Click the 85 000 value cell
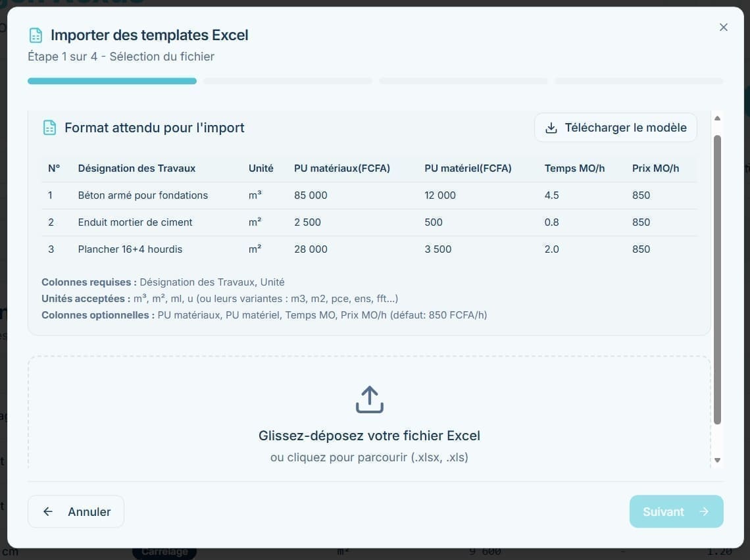Image resolution: width=750 pixels, height=560 pixels. click(311, 195)
